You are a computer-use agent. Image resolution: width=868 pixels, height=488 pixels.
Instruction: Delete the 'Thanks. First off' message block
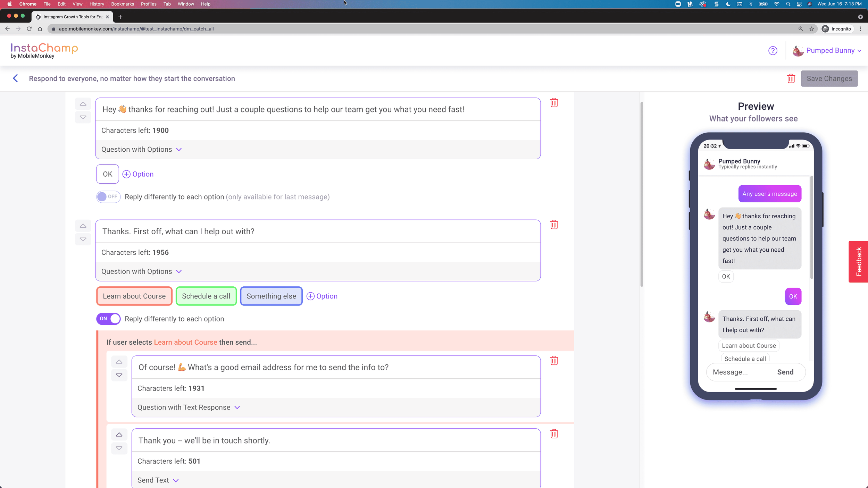tap(554, 225)
